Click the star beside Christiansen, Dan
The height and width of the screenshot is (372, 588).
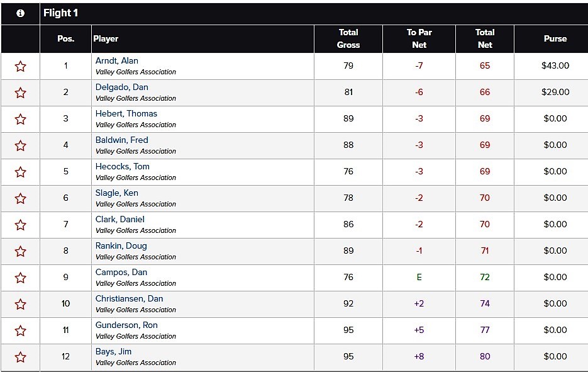20,305
